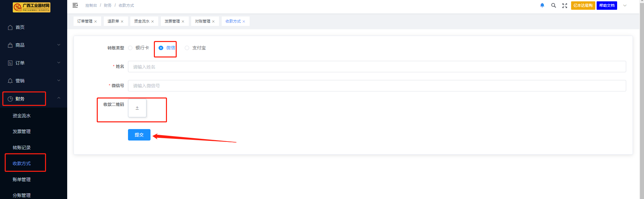The height and width of the screenshot is (199, 644).
Task: Open the 帮助文档 button
Action: (x=607, y=5)
